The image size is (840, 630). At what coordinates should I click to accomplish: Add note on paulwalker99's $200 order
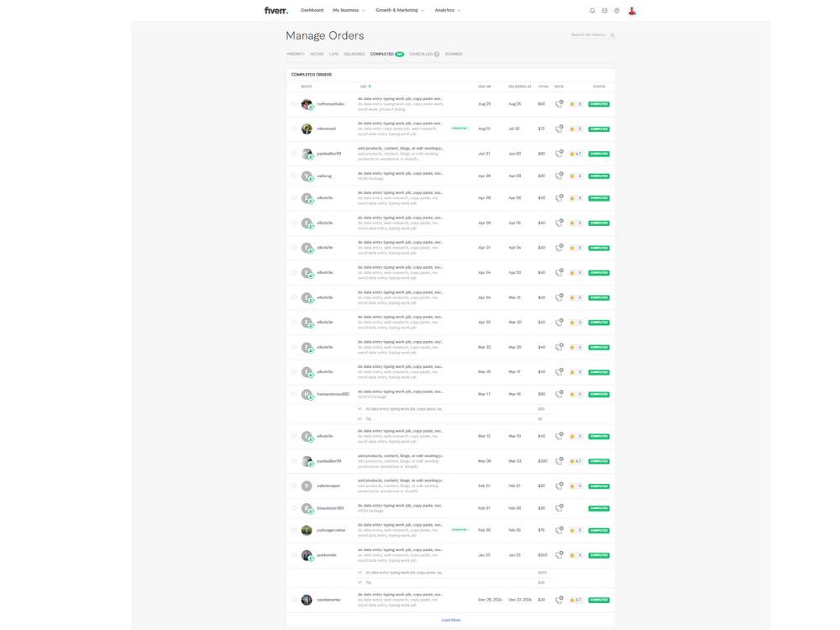pos(559,460)
